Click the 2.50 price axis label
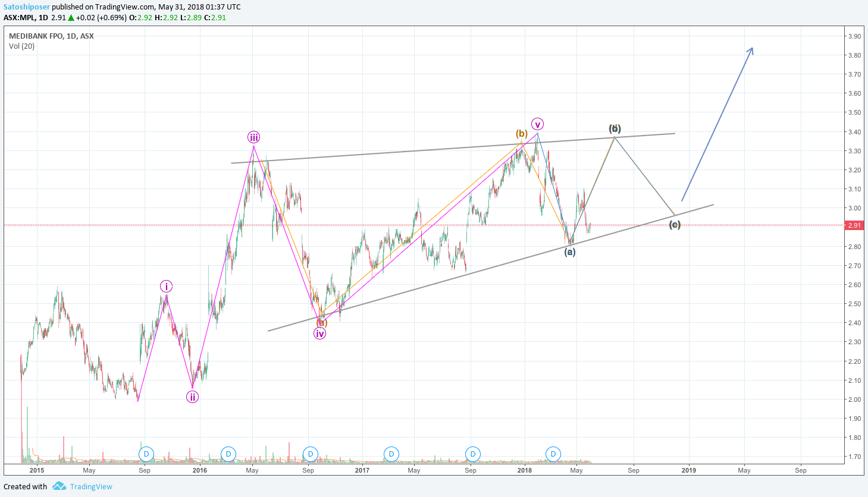Viewport: 868px width, 497px height. pyautogui.click(x=854, y=304)
